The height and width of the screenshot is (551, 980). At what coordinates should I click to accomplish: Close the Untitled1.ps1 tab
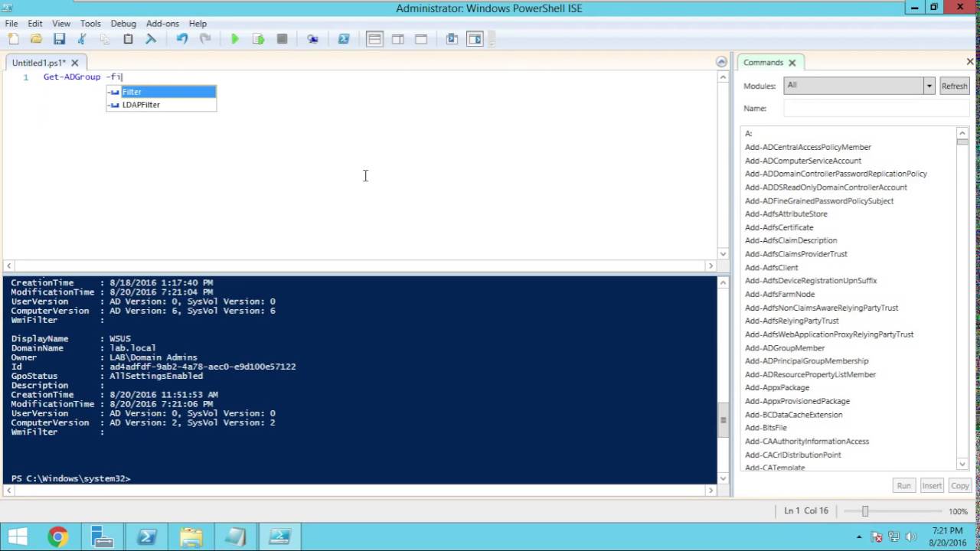(75, 63)
